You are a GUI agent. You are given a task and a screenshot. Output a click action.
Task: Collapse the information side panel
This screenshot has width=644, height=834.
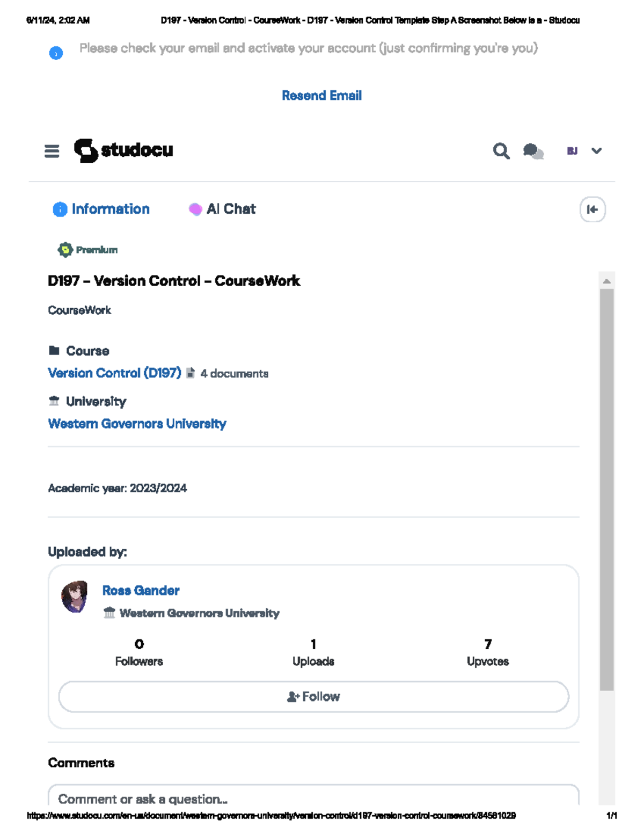click(x=592, y=209)
